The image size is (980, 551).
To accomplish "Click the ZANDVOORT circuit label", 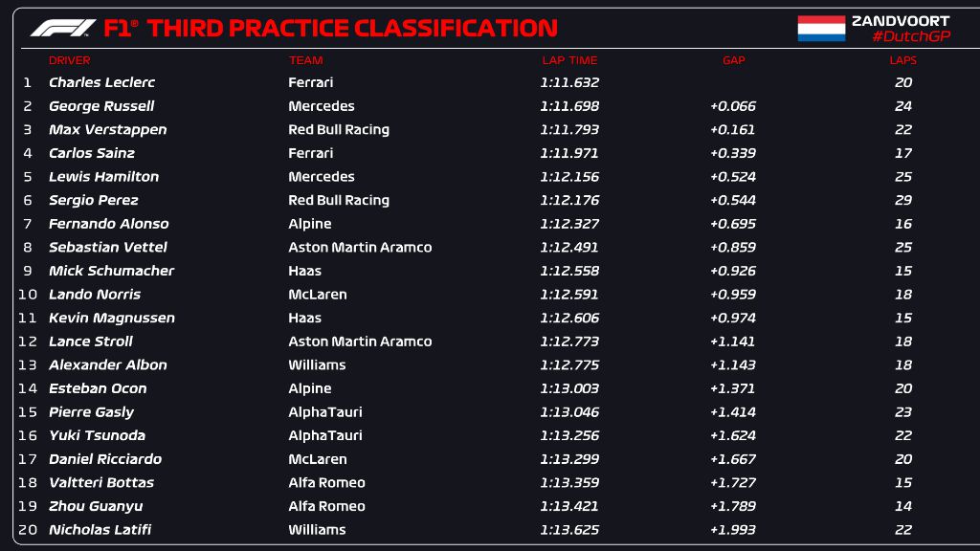I will pos(901,20).
